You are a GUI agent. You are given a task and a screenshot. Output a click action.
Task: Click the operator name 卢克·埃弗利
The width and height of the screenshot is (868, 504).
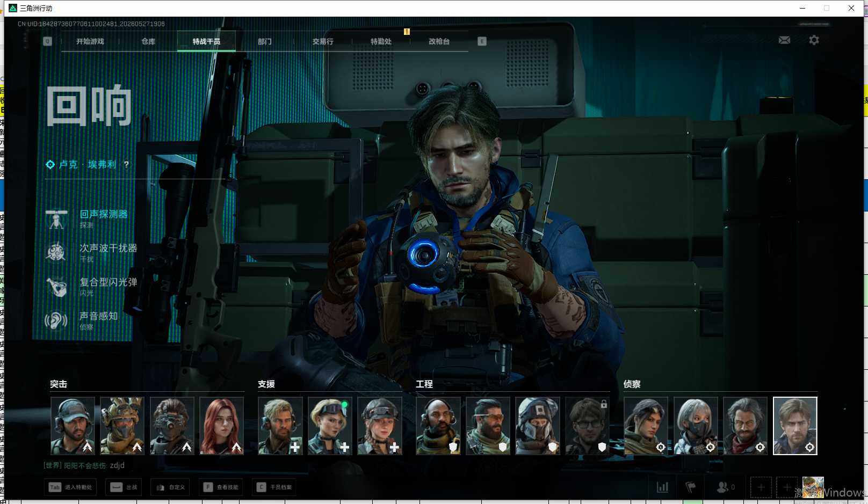(x=88, y=165)
